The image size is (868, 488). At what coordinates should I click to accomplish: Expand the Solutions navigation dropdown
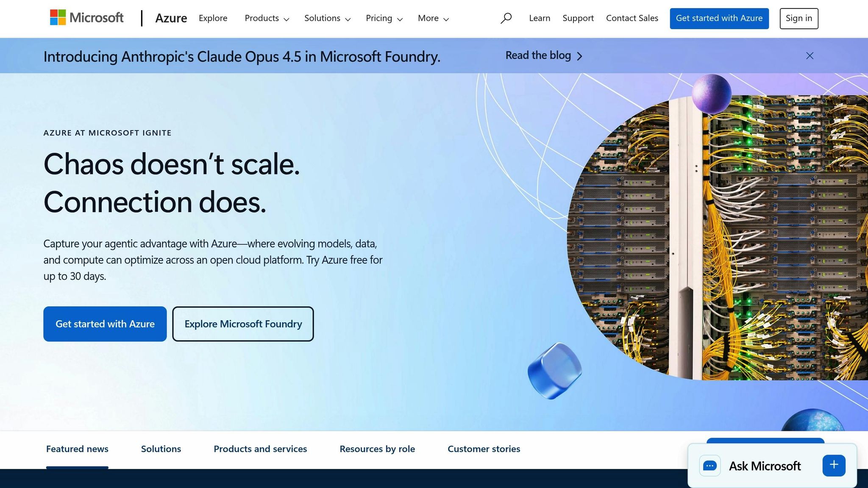click(327, 18)
